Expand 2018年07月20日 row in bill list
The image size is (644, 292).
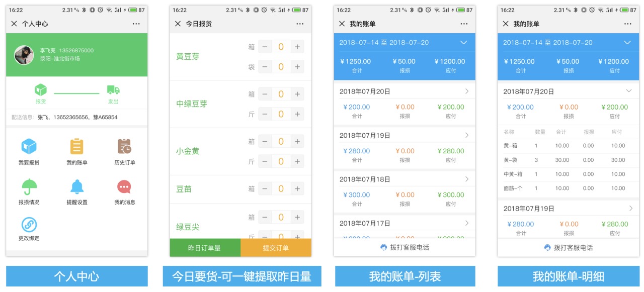(x=405, y=91)
